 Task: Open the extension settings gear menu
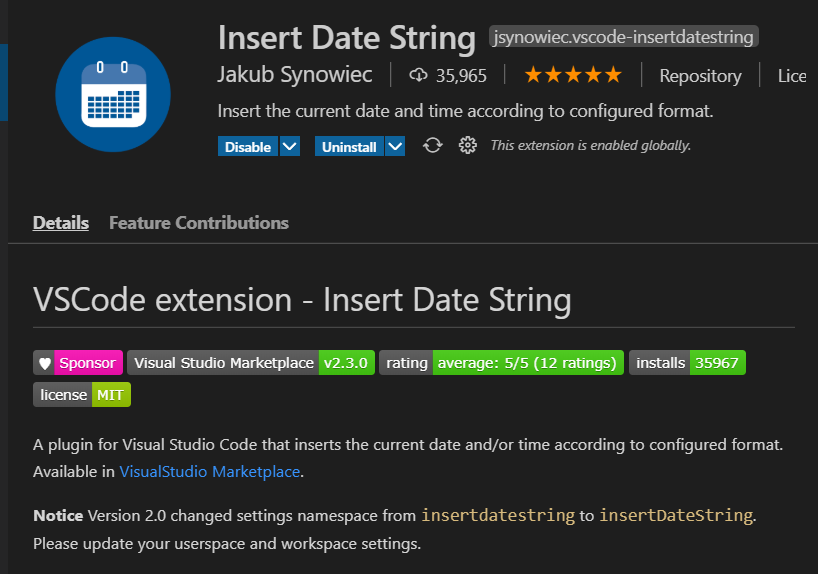[467, 146]
